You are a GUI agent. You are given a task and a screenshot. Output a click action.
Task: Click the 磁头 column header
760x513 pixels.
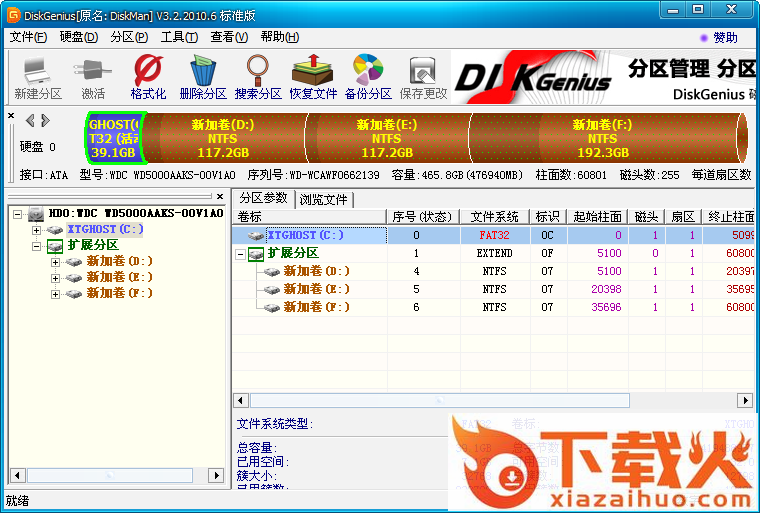point(647,217)
